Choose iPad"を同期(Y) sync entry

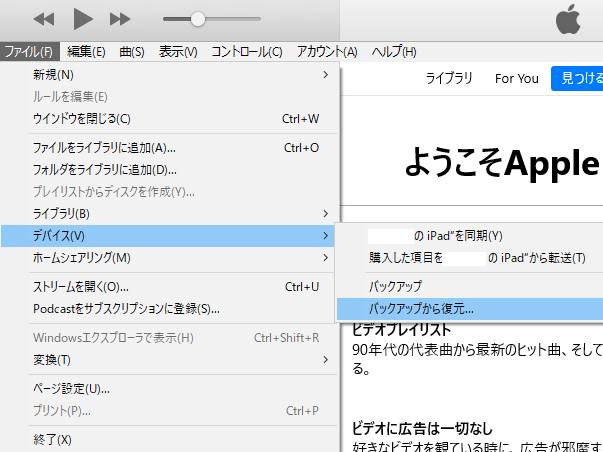pyautogui.click(x=435, y=236)
